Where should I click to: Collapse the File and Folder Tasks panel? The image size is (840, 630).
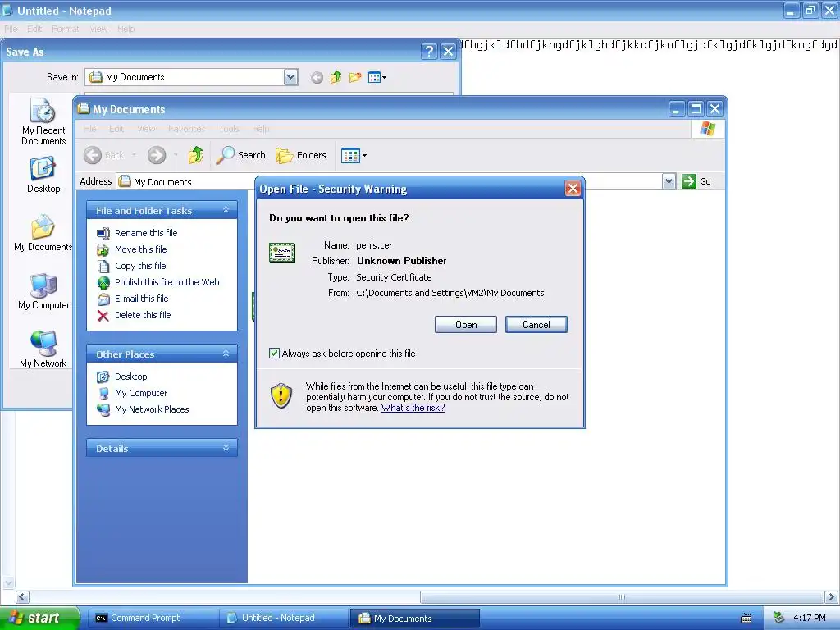226,210
